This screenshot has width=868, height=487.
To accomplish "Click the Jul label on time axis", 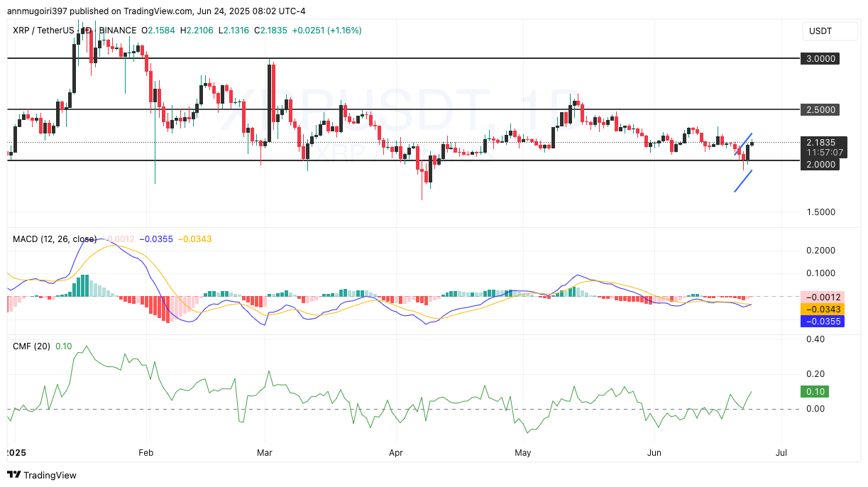I will (x=781, y=452).
